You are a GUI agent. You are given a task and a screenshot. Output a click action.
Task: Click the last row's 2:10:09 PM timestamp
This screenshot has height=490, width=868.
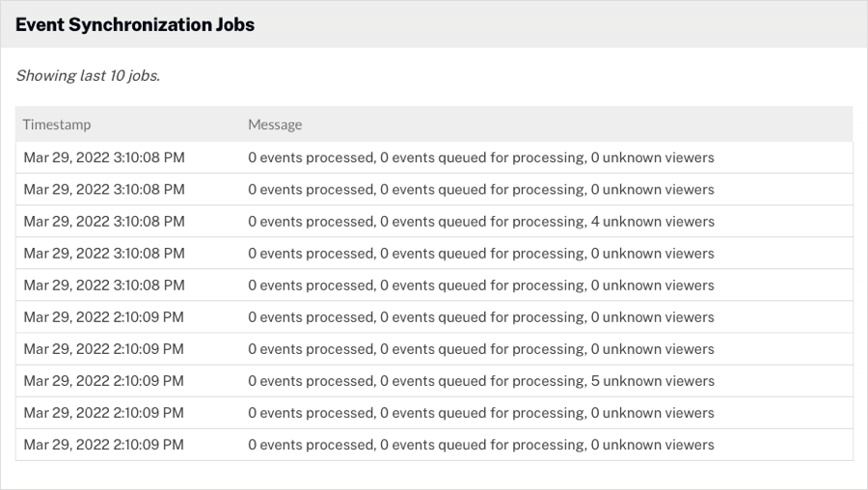104,445
